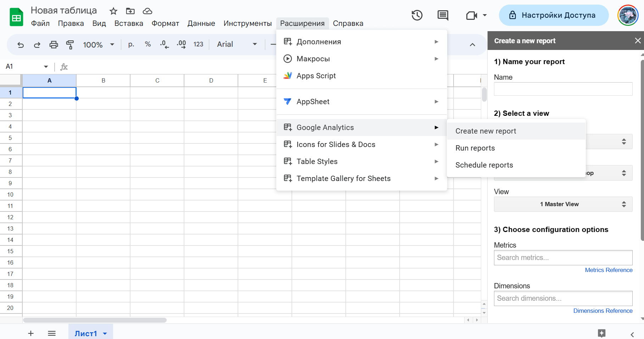Collapse the side panel chevron
Viewport: 644px width, 339px height.
pos(632,334)
